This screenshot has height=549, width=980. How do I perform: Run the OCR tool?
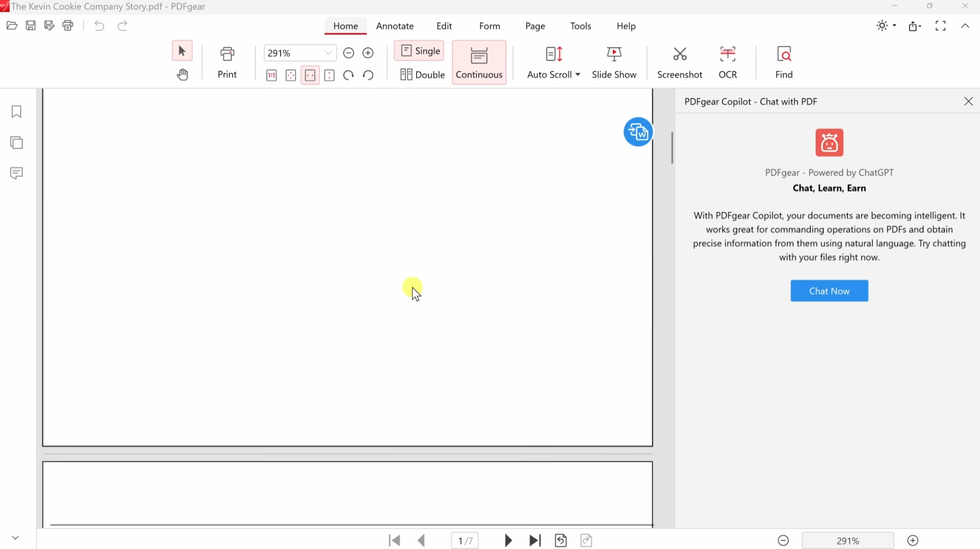(728, 63)
